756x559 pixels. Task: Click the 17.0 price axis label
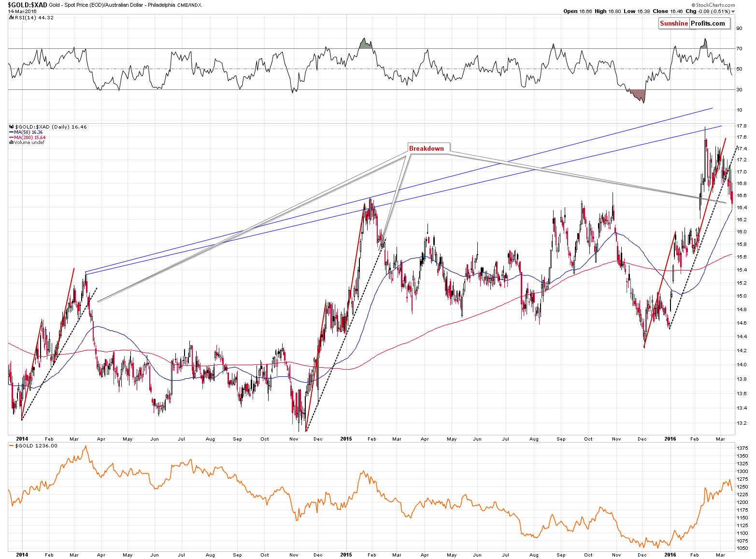pos(741,172)
